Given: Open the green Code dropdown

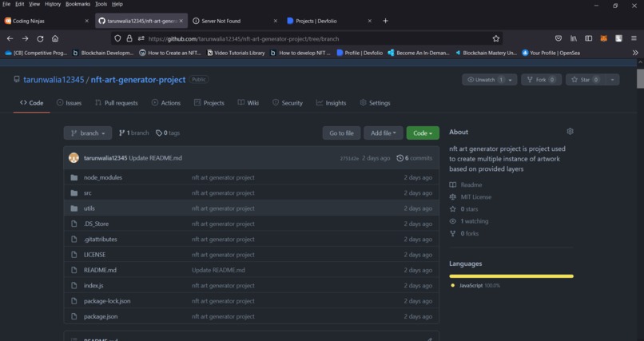Looking at the screenshot, I should (423, 133).
